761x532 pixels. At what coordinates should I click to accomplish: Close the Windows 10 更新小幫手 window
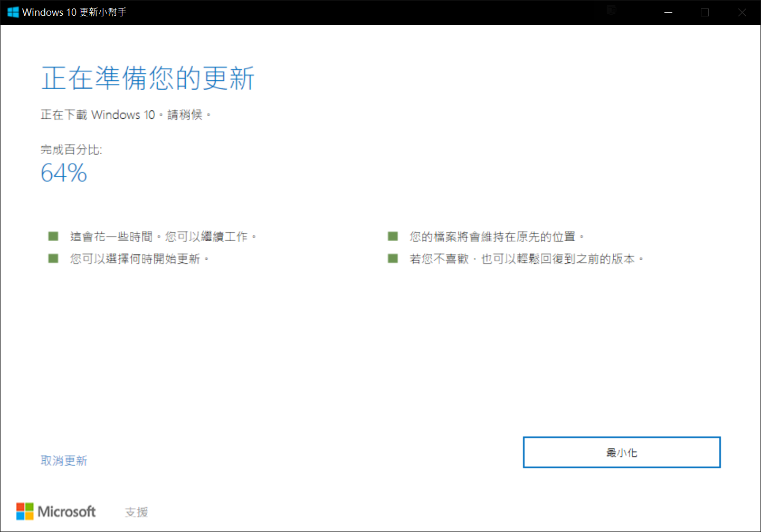coord(742,12)
